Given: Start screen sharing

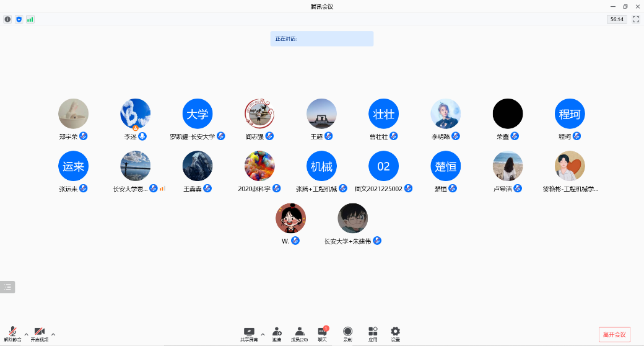Looking at the screenshot, I should (x=249, y=333).
